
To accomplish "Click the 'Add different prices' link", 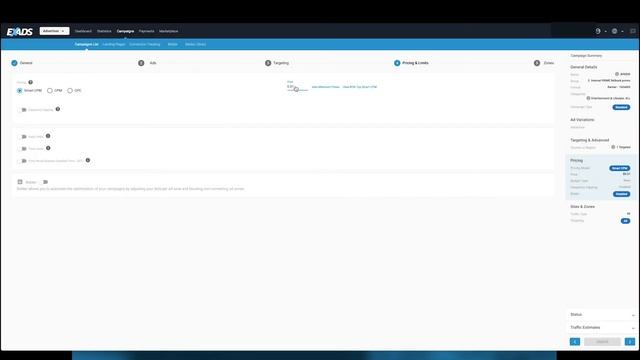I will 326,87.
